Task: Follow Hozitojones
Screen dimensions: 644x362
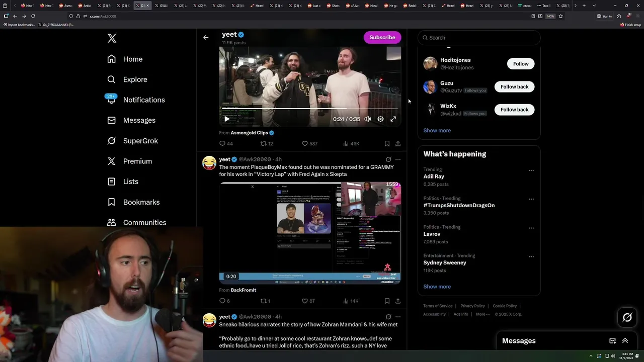Action: [521, 64]
